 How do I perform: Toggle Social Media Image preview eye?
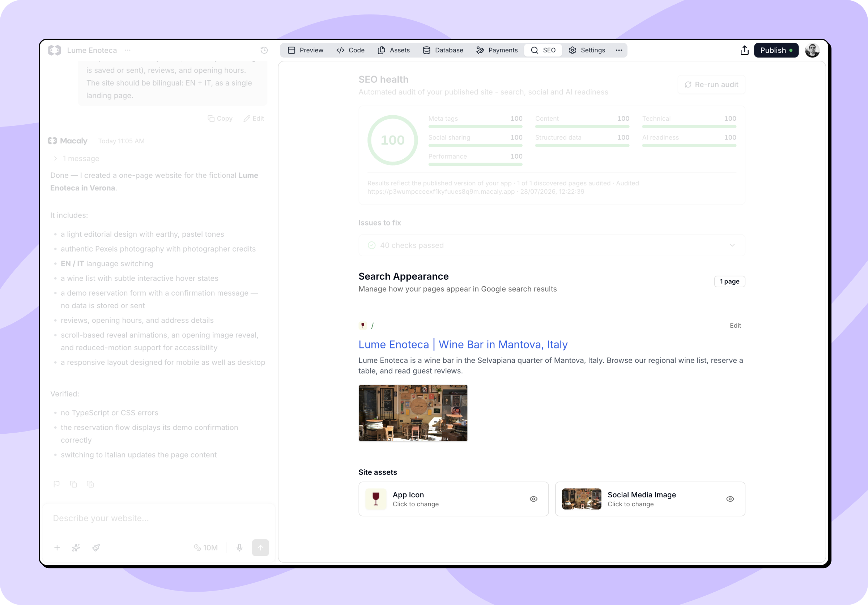tap(730, 499)
